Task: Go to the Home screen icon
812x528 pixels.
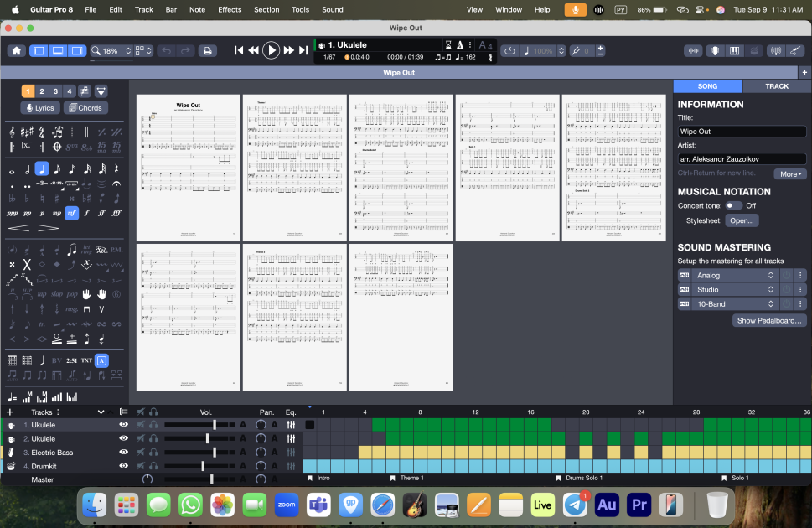Action: coord(17,51)
